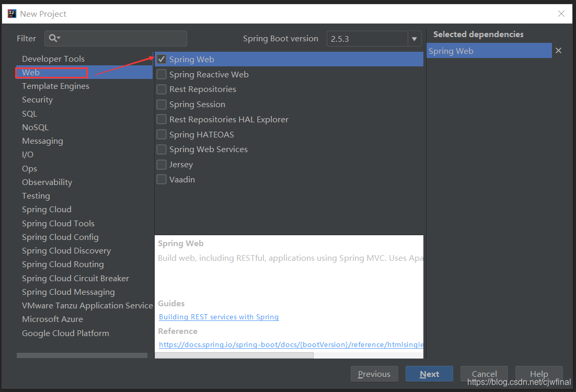The image size is (576, 392).
Task: Click the Previous button
Action: 374,374
